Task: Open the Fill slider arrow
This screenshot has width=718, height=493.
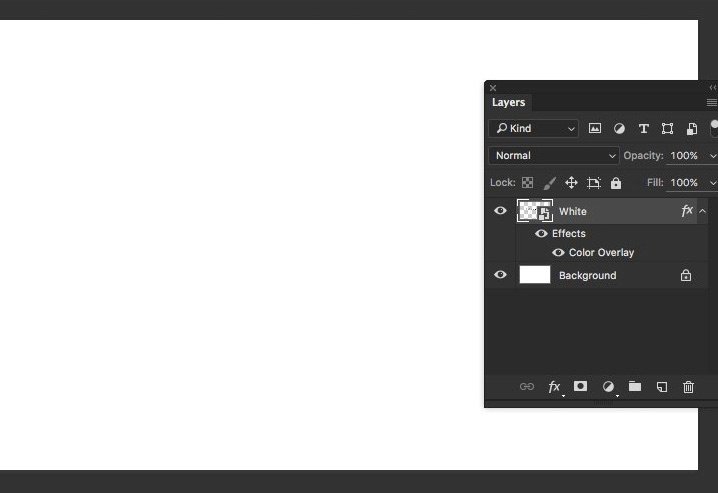Action: pyautogui.click(x=713, y=183)
